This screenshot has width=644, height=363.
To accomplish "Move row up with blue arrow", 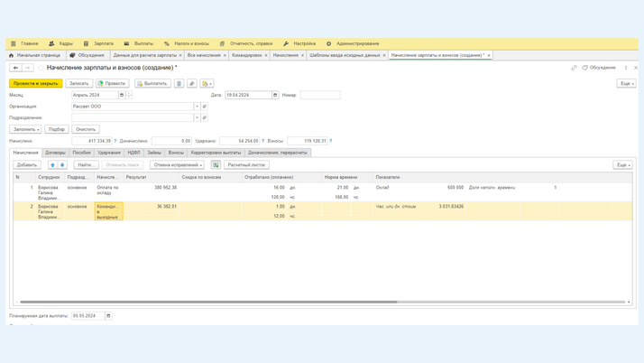I will (52, 165).
